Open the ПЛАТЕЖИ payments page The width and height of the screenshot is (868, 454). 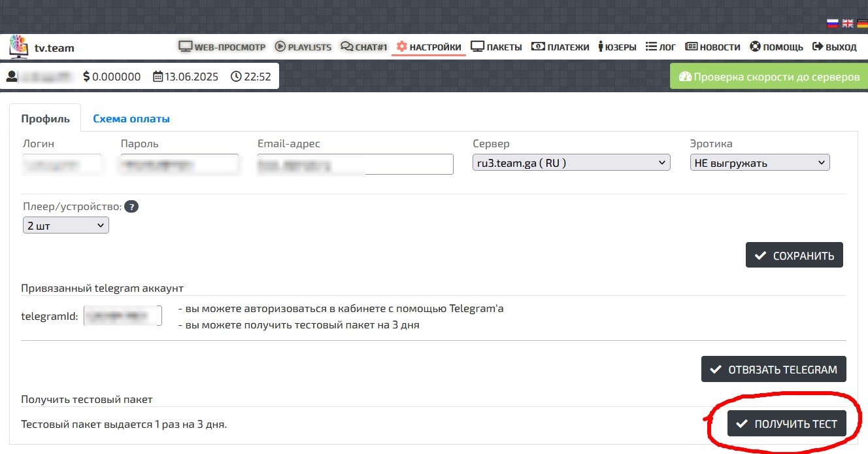(560, 47)
